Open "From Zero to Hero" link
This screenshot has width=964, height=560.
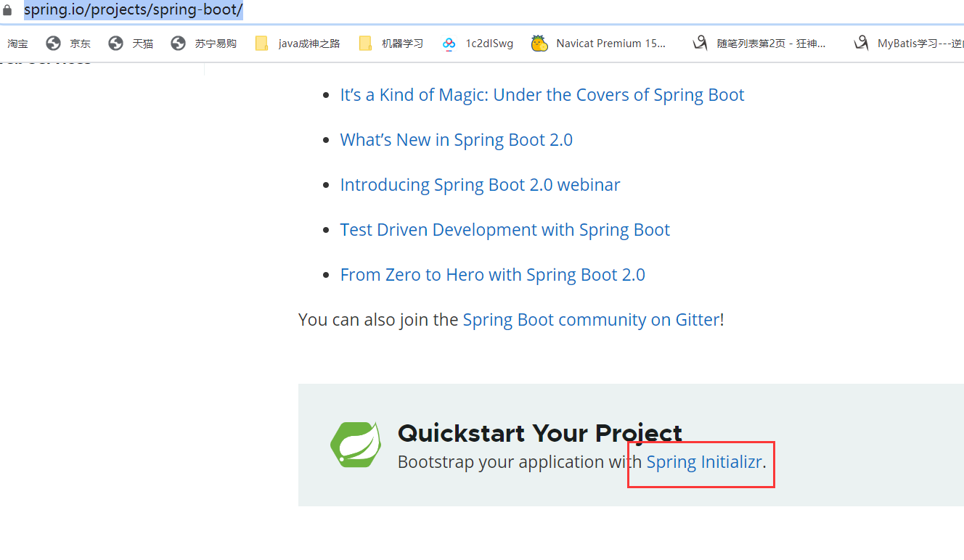point(493,275)
